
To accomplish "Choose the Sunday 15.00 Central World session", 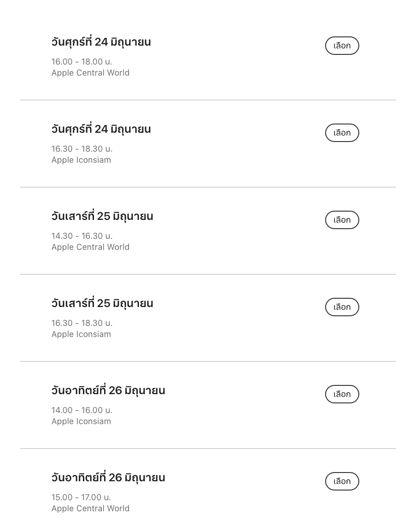I will [342, 481].
